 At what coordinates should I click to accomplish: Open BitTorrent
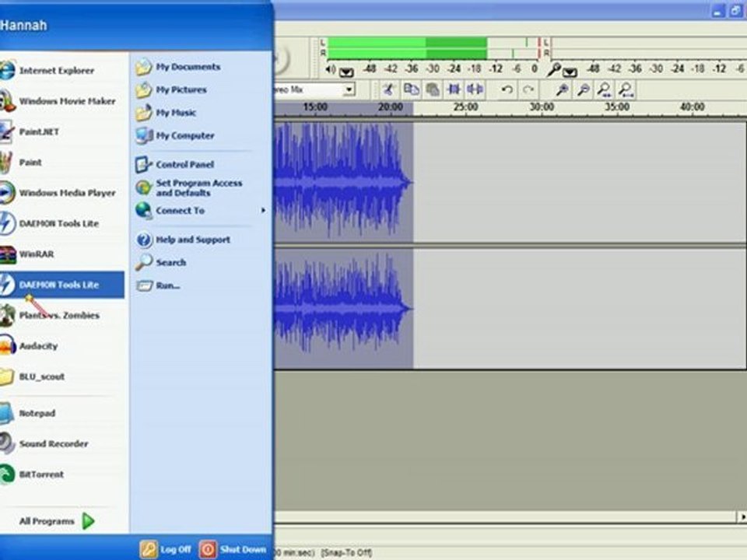(62, 474)
